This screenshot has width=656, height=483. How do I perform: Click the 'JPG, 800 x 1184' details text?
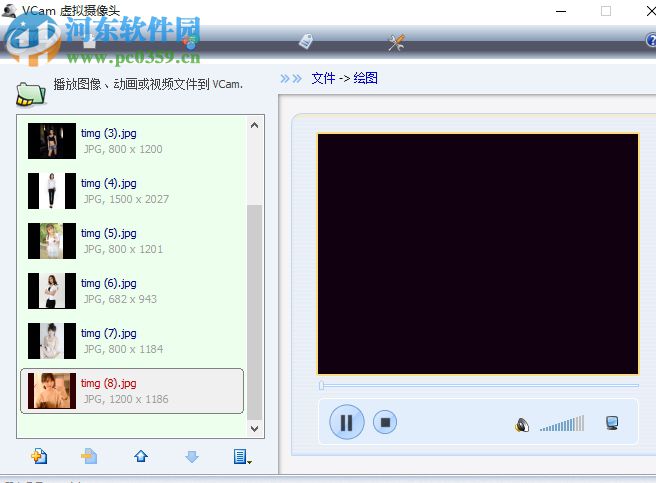tap(123, 349)
